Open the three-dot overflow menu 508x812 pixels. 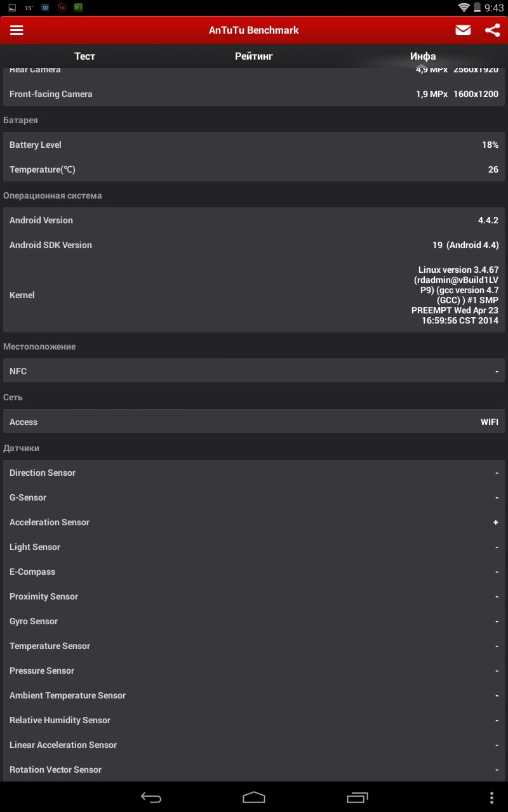tap(491, 797)
